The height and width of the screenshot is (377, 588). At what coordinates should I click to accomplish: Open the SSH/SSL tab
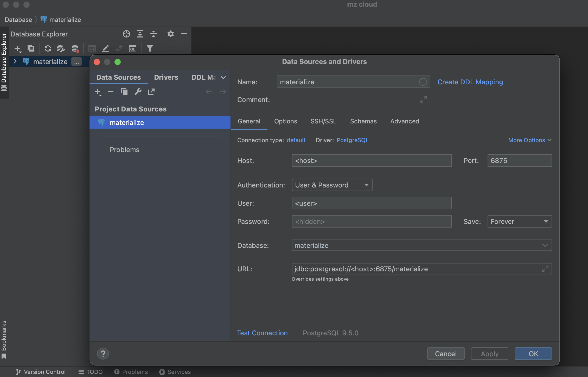(x=323, y=121)
